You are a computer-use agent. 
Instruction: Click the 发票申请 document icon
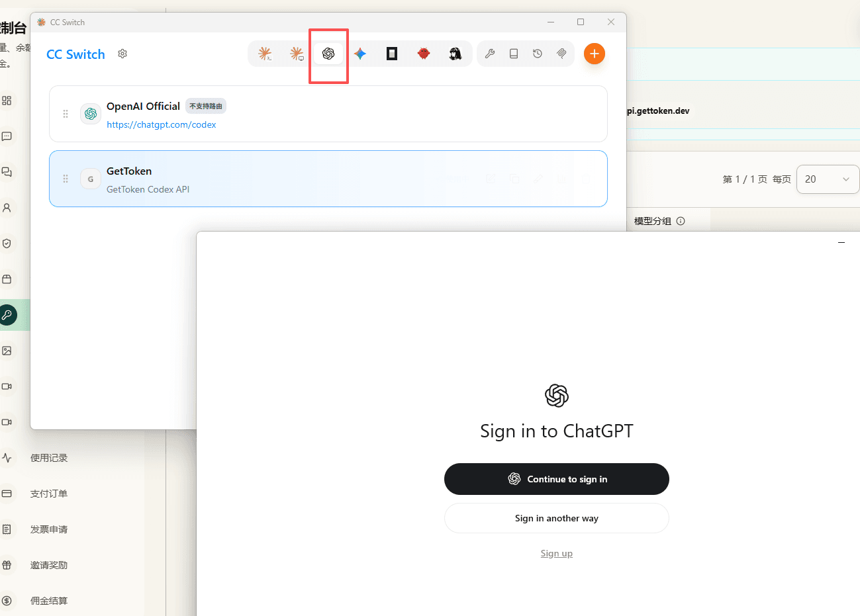click(7, 529)
